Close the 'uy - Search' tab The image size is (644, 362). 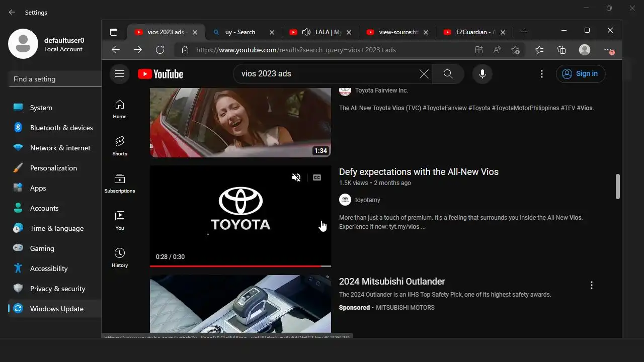[272, 32]
